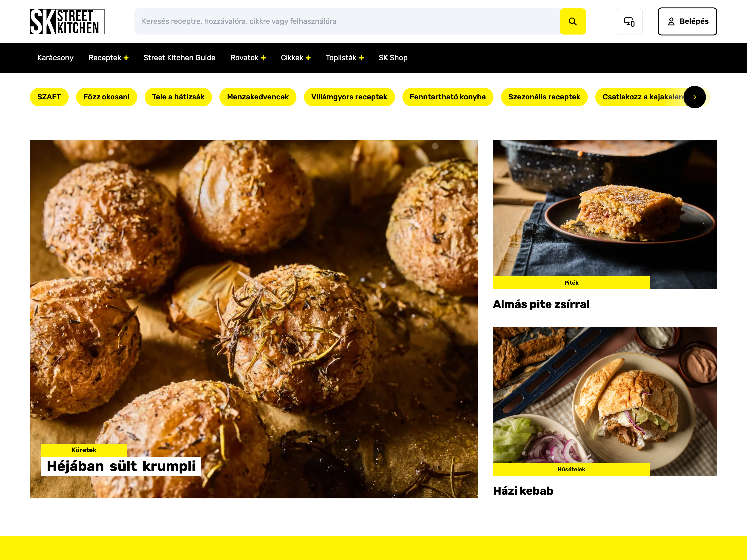
Task: Open the Házi kebab thumbnail image
Action: click(605, 401)
